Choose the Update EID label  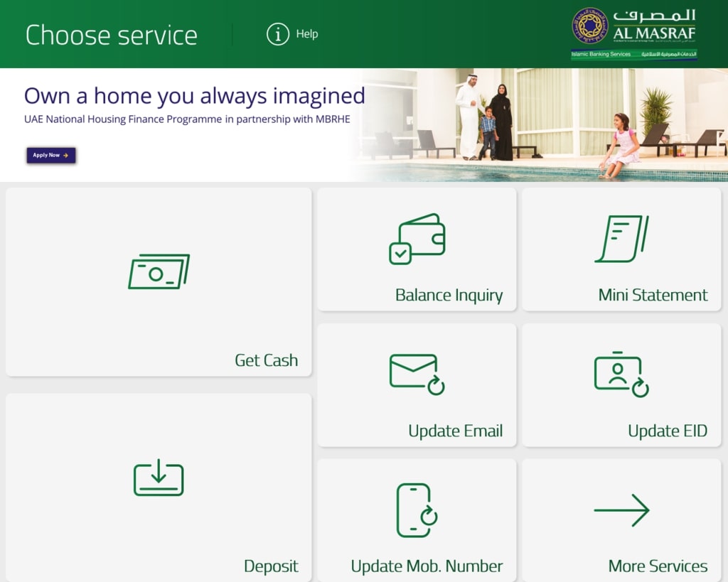(667, 431)
